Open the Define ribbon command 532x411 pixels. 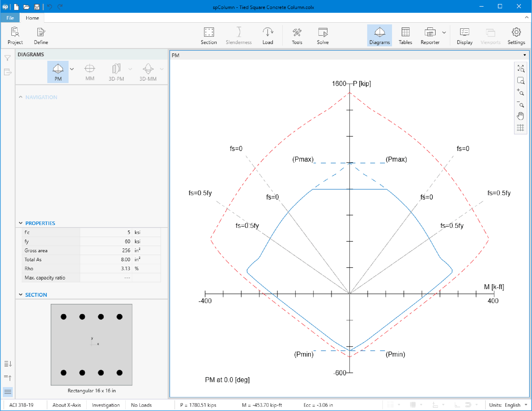pos(41,35)
